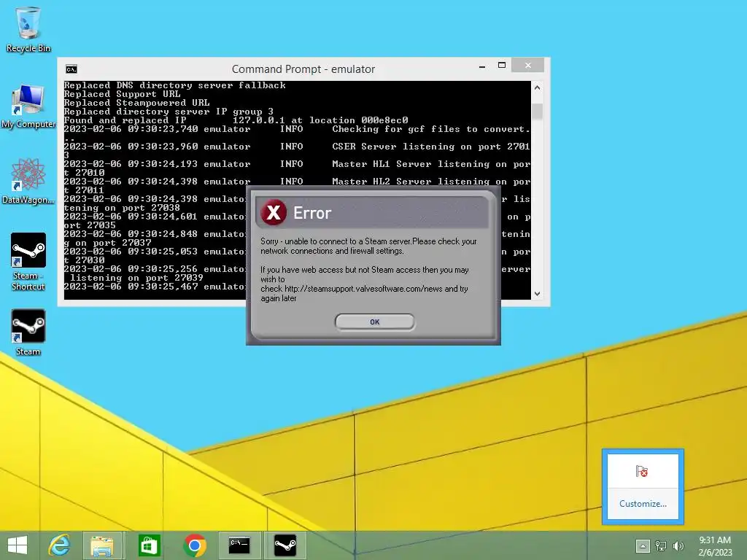Click the 'Replaced Support URL' console line
Image resolution: width=747 pixels, height=560 pixels.
(123, 94)
